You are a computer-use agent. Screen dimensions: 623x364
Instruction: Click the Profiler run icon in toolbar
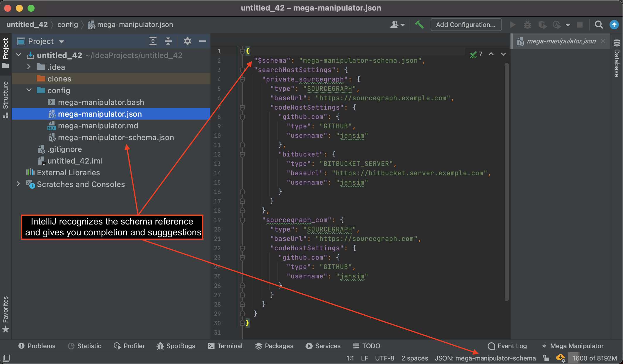[x=556, y=25]
